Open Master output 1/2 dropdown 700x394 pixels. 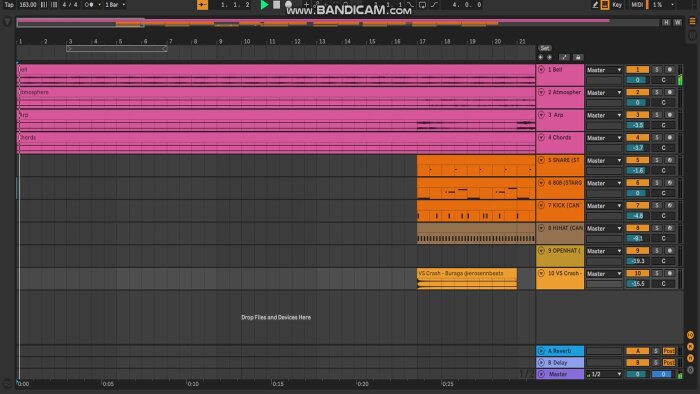tap(604, 374)
